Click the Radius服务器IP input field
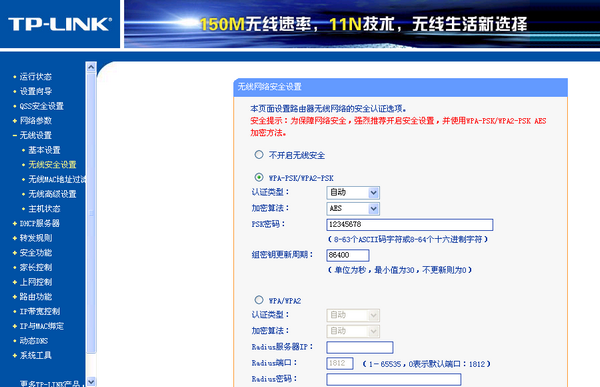The image size is (600, 387). 360,347
